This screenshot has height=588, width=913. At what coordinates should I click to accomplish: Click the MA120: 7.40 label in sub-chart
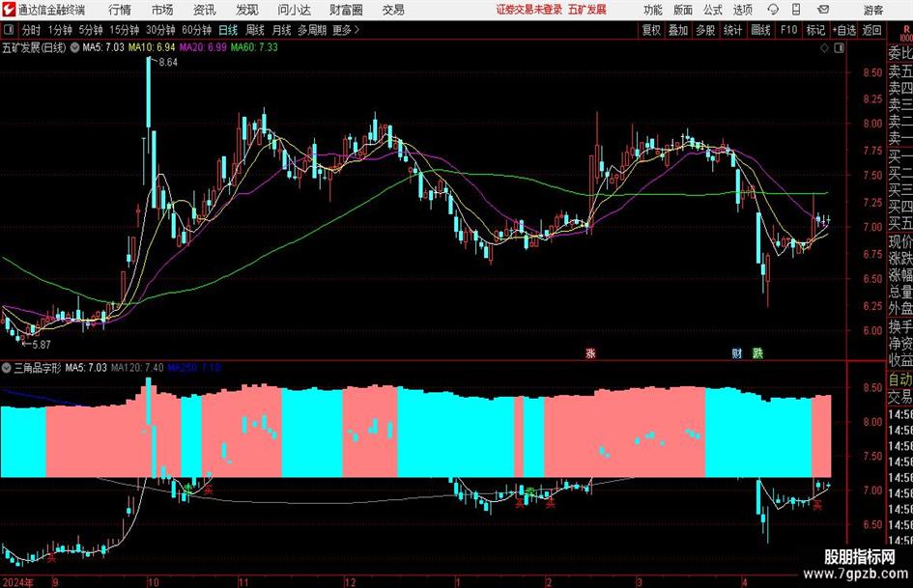click(137, 368)
